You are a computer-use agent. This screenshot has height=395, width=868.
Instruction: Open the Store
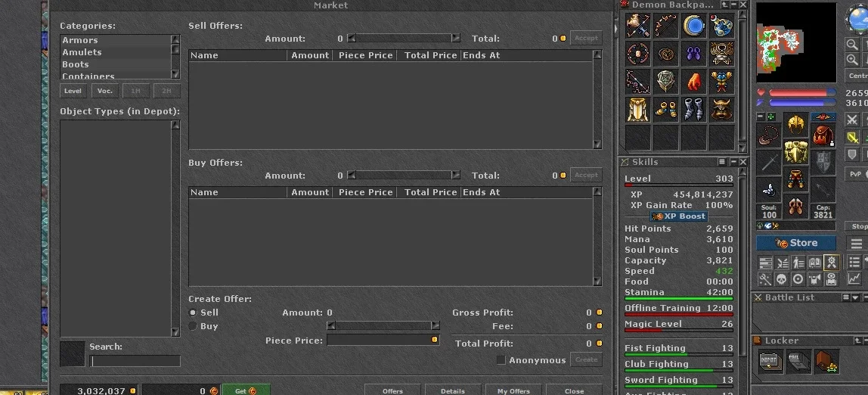click(x=796, y=243)
